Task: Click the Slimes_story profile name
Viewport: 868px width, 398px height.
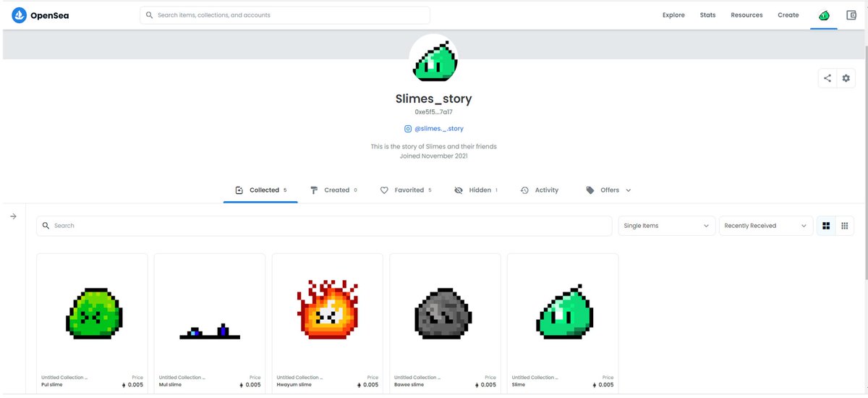Action: [434, 99]
